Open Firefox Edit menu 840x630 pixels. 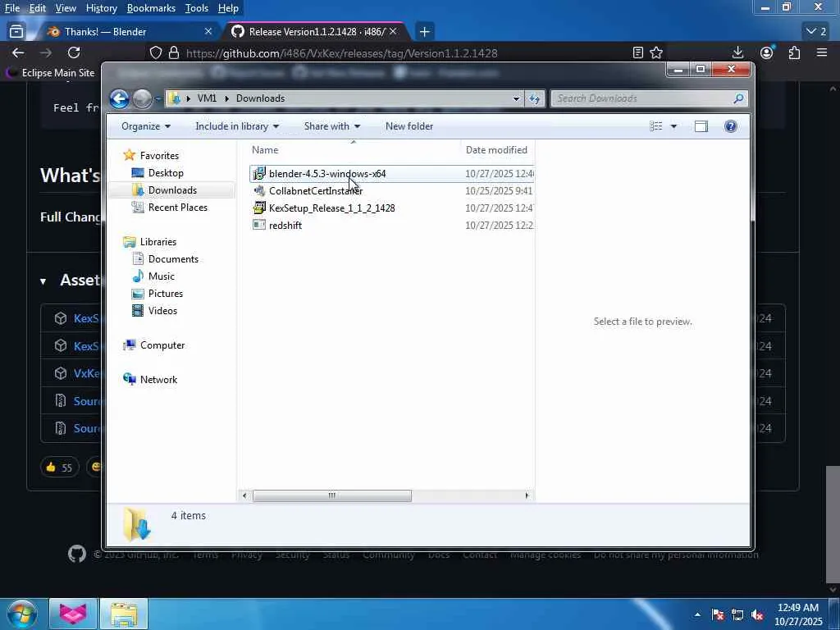[37, 8]
